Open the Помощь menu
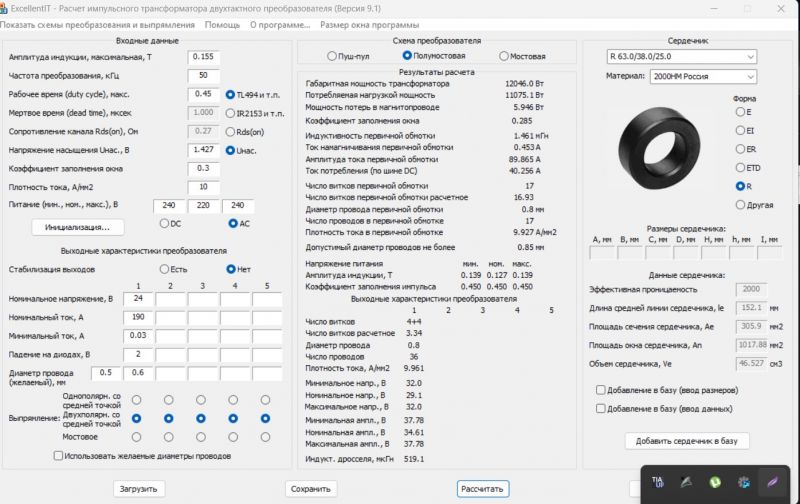This screenshot has width=800, height=504. (x=222, y=24)
